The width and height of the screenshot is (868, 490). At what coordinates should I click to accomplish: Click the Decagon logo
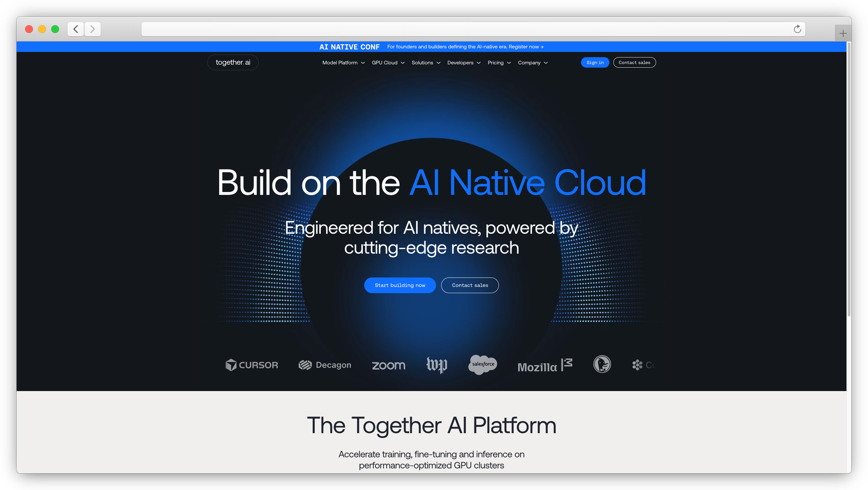[x=325, y=365]
